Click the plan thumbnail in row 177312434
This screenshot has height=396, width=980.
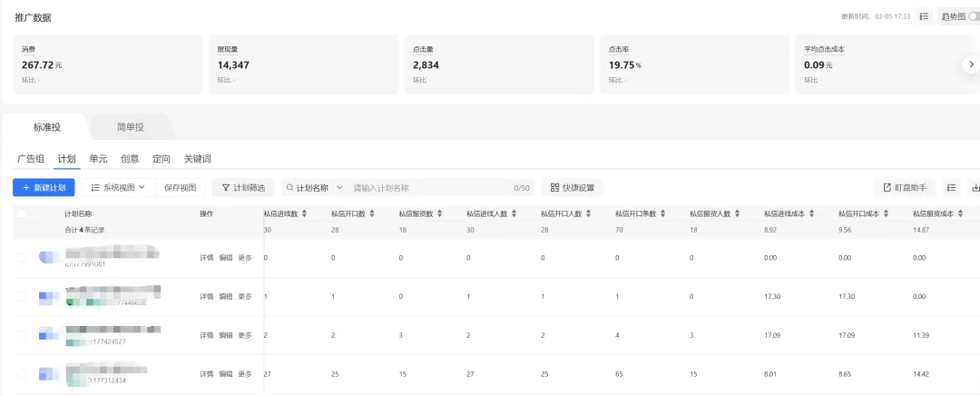[49, 374]
